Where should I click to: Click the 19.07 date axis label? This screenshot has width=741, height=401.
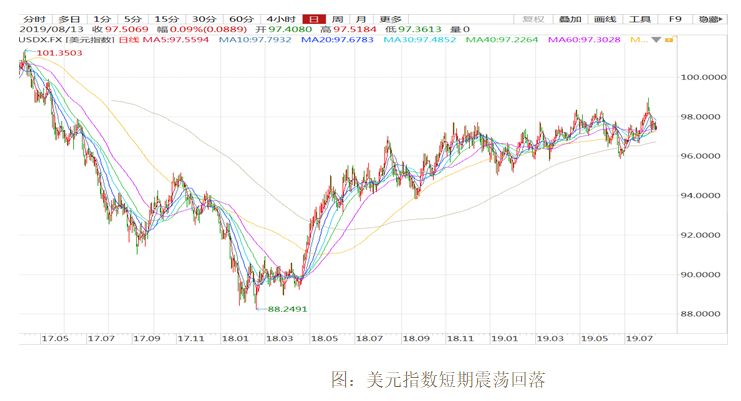639,339
